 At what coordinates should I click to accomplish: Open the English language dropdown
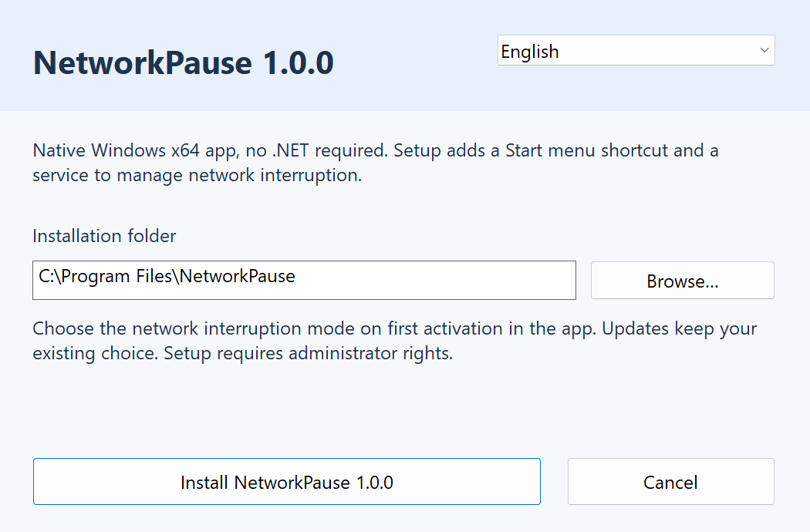[x=636, y=50]
